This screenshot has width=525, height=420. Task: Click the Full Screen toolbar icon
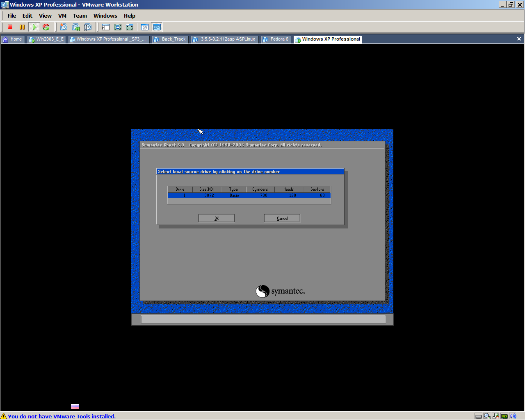[x=118, y=27]
